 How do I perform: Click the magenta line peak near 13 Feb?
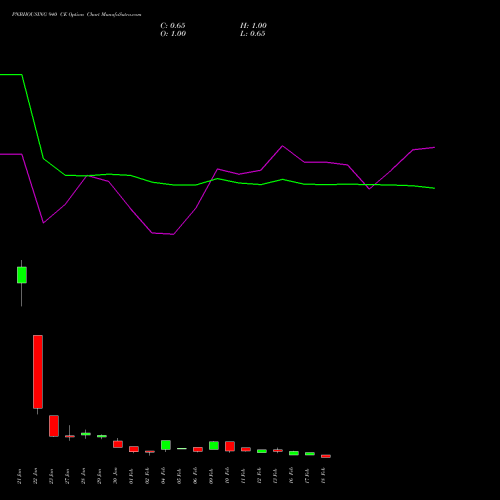coord(282,146)
